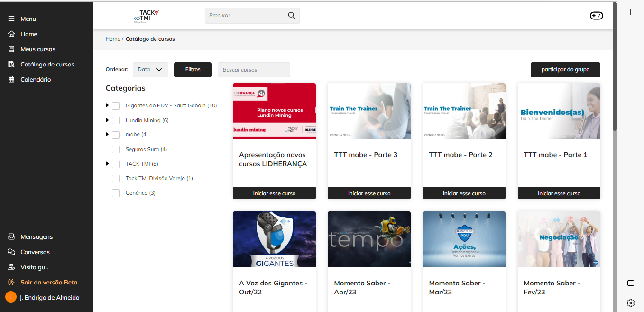Enable the Genérico category filter
The image size is (644, 312).
pos(116,193)
